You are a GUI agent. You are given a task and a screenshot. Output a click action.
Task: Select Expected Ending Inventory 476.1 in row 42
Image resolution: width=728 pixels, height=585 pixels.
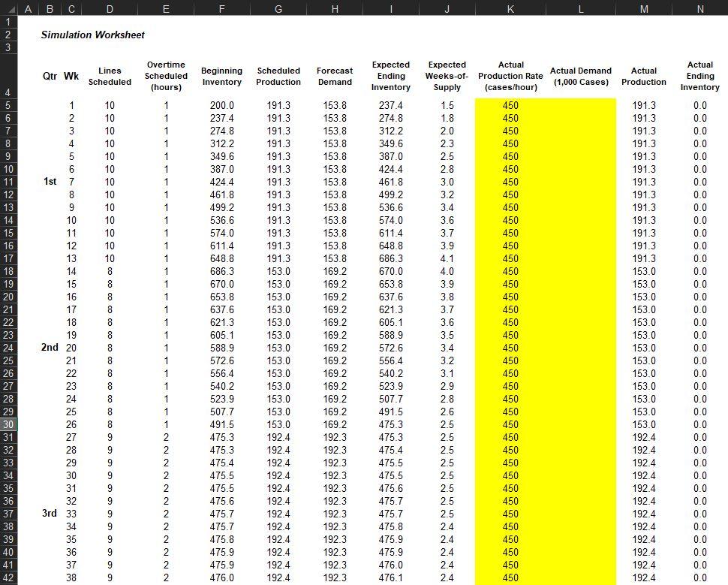pyautogui.click(x=391, y=577)
